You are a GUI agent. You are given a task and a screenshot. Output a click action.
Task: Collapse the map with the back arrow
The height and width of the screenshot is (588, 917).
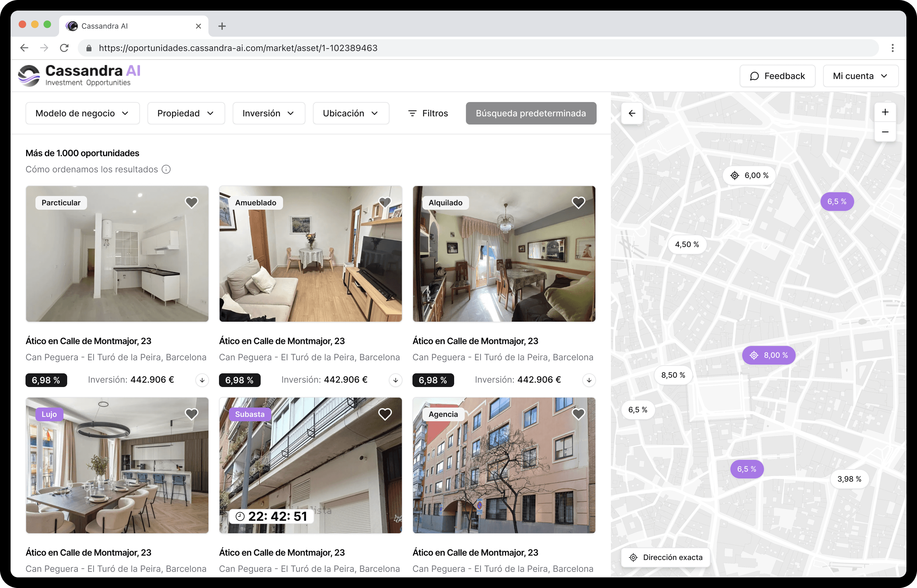pyautogui.click(x=632, y=113)
